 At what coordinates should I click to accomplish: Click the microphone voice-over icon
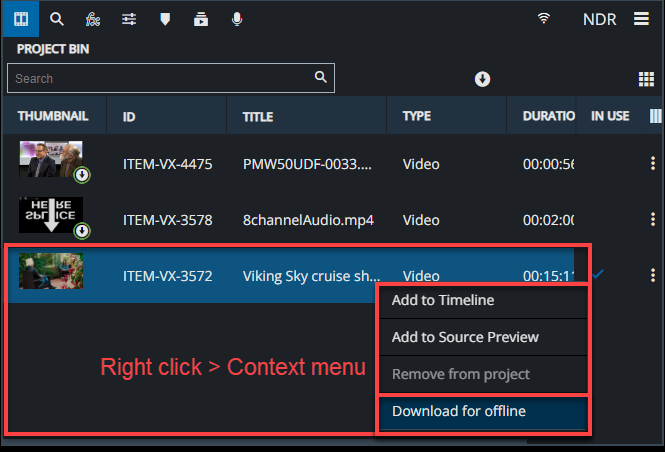click(x=237, y=18)
